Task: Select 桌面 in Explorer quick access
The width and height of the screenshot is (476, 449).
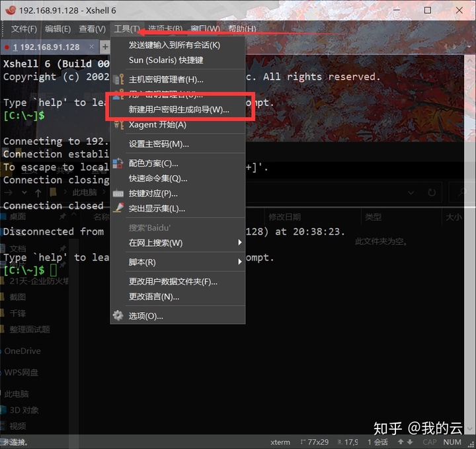Action: click(17, 216)
